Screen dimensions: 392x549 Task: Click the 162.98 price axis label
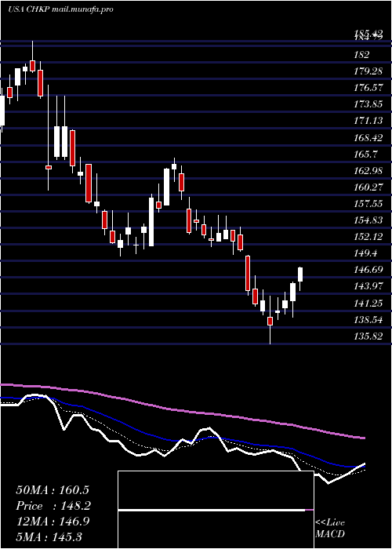(x=368, y=170)
